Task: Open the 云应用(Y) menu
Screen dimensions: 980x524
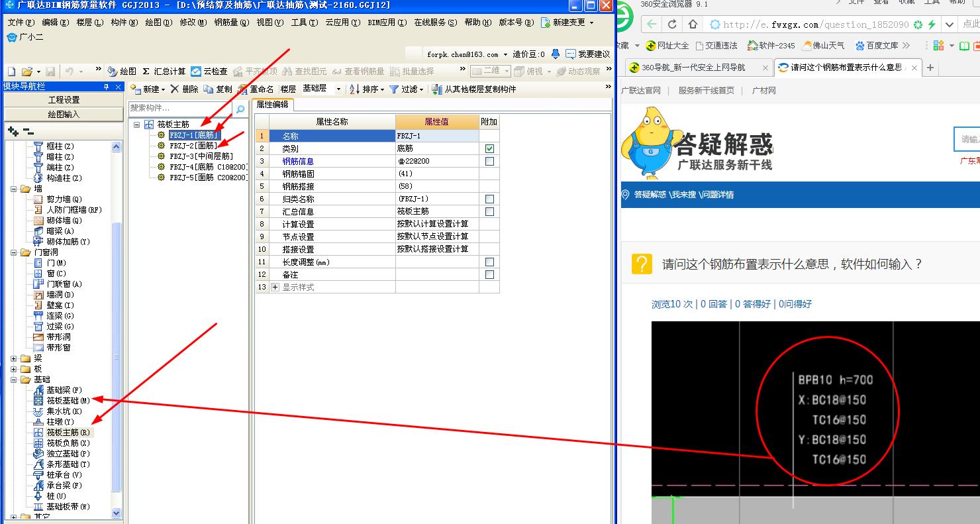Action: coord(343,22)
